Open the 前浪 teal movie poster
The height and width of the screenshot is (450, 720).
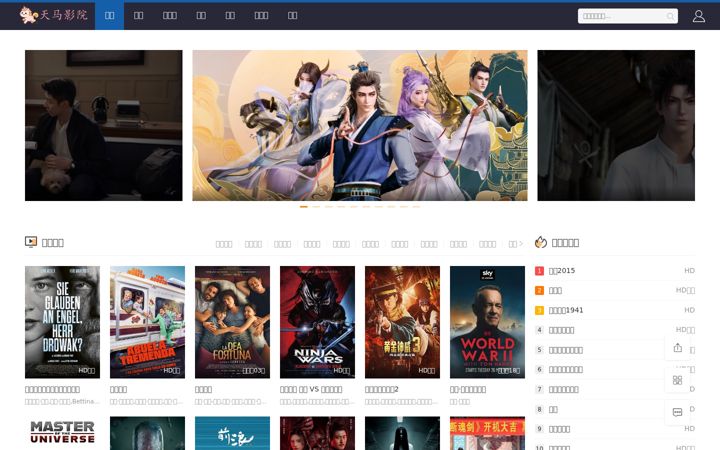pos(232,433)
